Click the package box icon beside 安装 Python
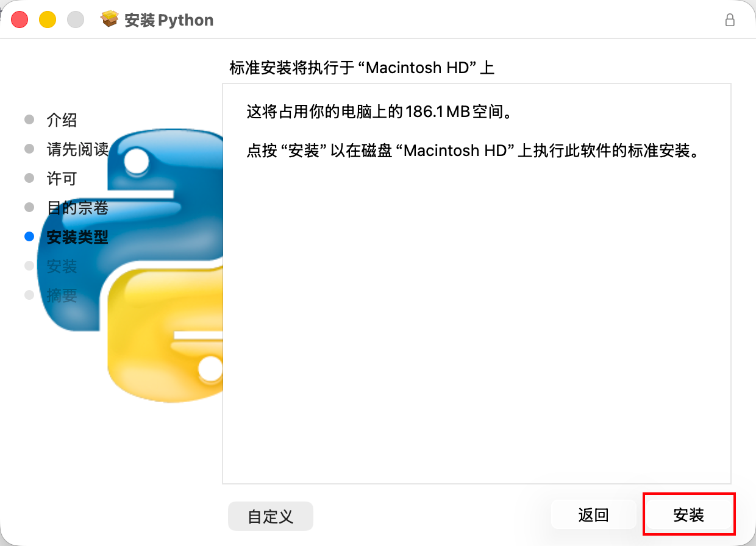756x546 pixels. (109, 19)
